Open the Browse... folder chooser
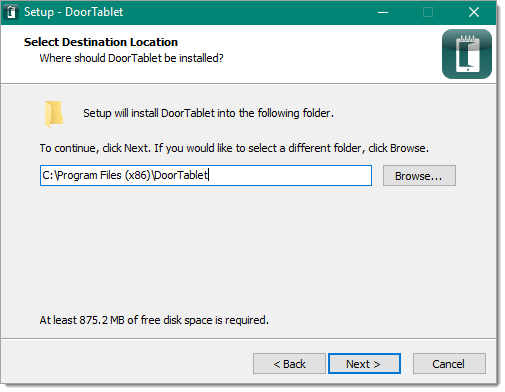Viewport: 505px width, 392px height. click(419, 176)
